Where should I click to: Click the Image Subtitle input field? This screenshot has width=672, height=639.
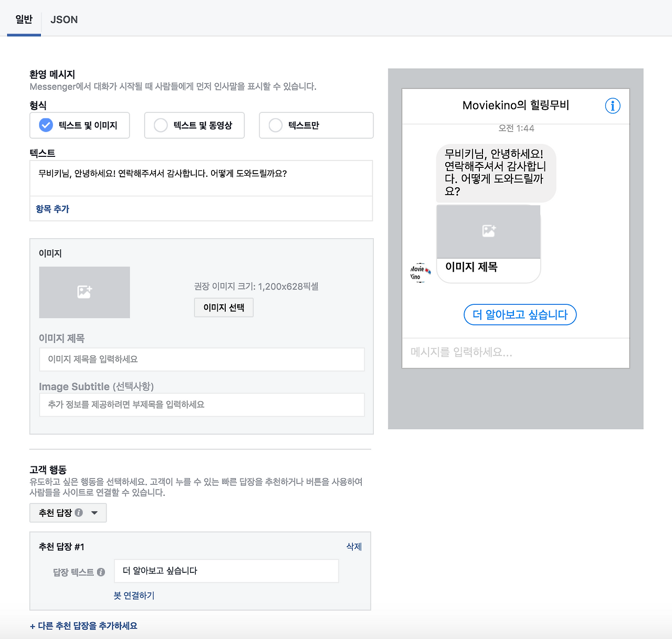202,404
